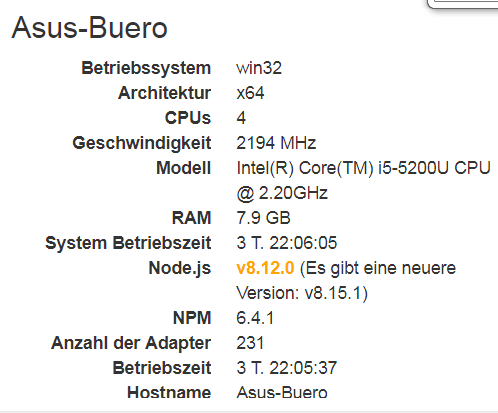Select the RAM value 7.9 GB
Viewport: 498px width, 413px height.
click(263, 218)
